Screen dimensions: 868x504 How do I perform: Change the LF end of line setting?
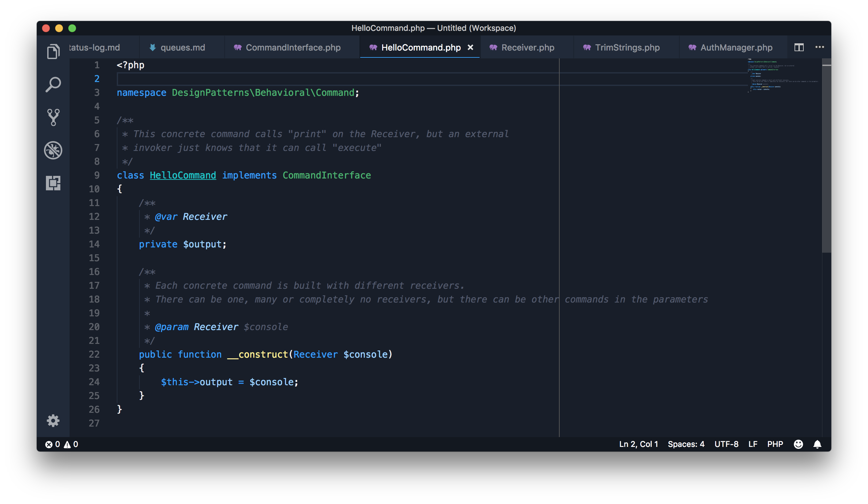pyautogui.click(x=753, y=444)
